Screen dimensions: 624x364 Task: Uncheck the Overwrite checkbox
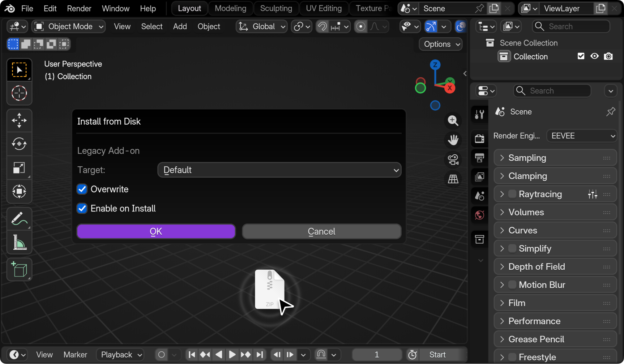coord(82,189)
